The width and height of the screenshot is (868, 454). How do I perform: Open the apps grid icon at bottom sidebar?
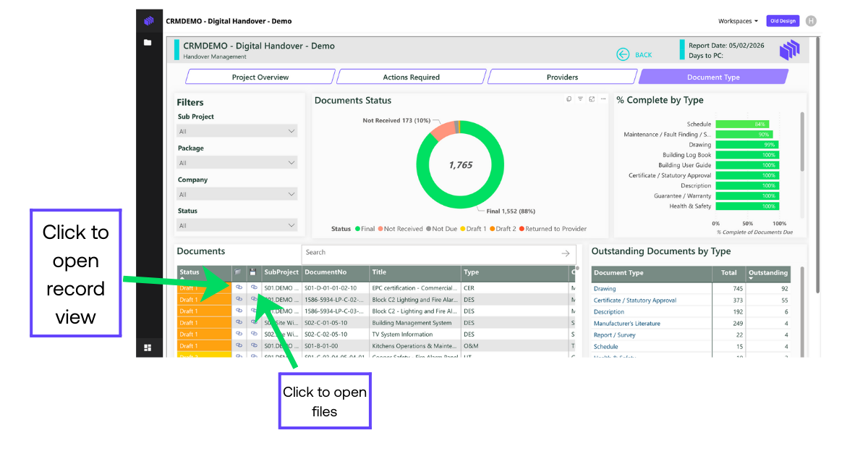148,347
